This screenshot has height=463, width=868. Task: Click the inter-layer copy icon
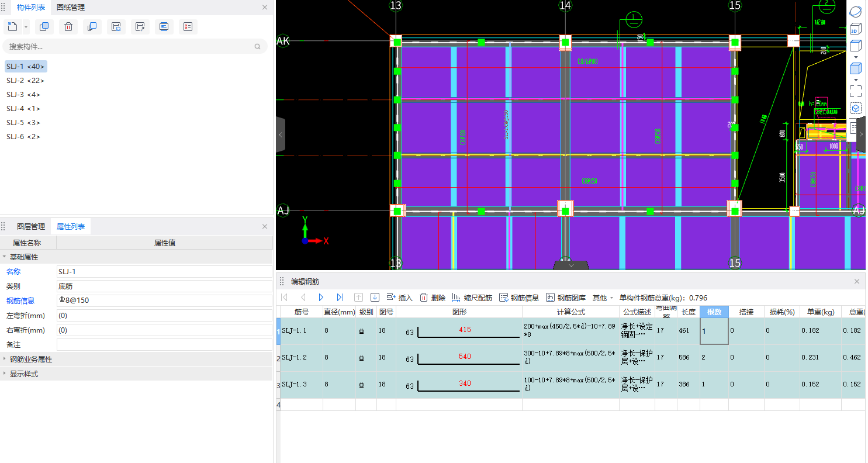92,26
